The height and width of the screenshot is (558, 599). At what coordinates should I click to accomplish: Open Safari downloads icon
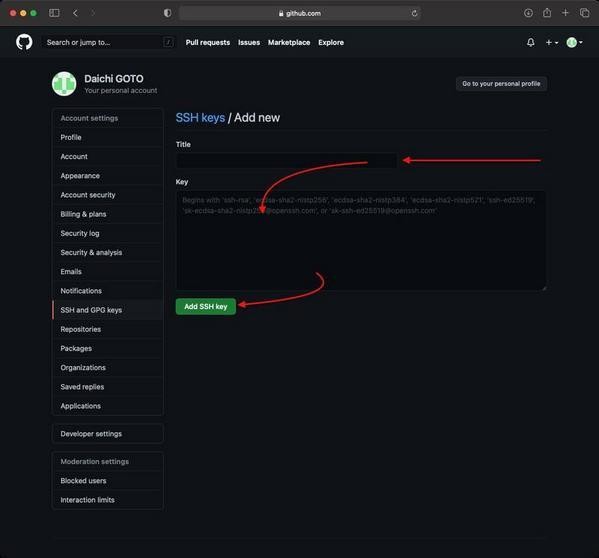(528, 13)
